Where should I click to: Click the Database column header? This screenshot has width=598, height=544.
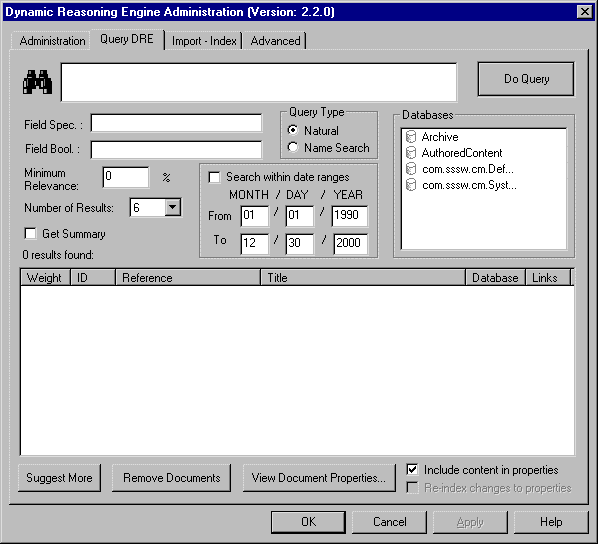[495, 277]
